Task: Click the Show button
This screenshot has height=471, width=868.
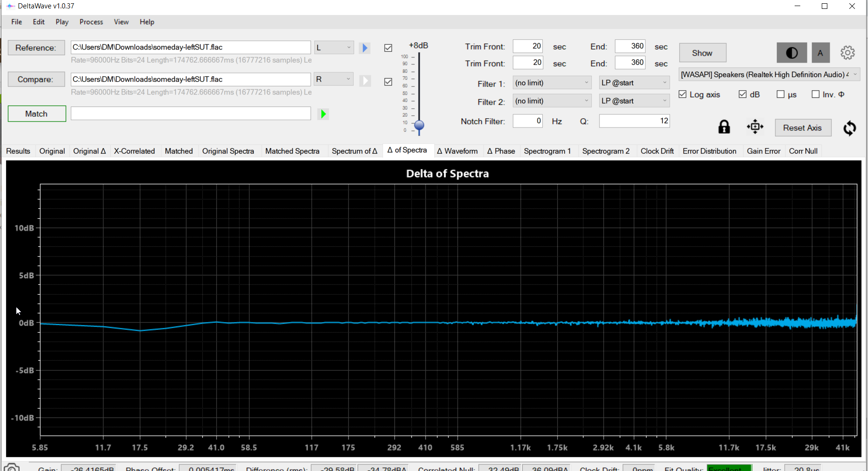Action: pos(703,53)
